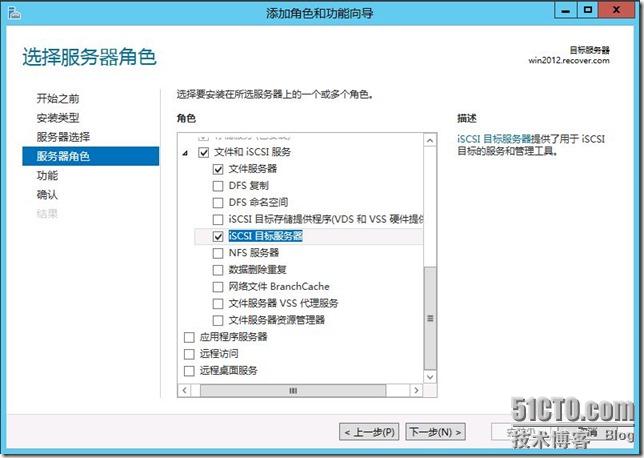Click the roles list scroll up arrow
Image resolution: width=644 pixels, height=458 pixels.
pos(430,140)
